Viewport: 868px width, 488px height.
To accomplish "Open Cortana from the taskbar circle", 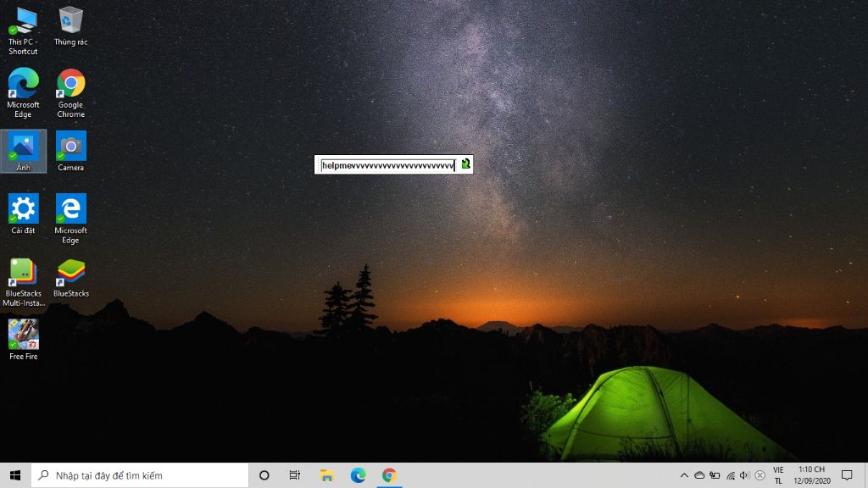I will coord(264,475).
